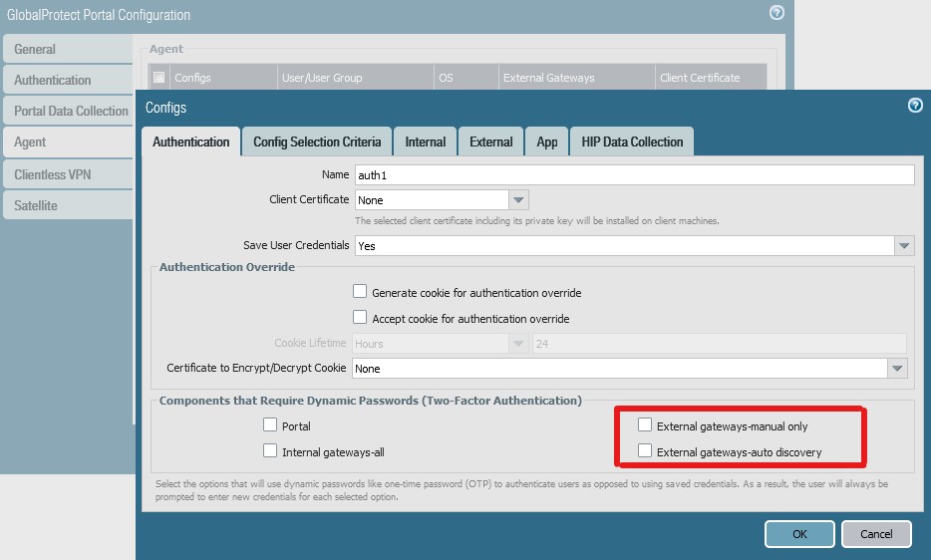Viewport: 931px width, 560px height.
Task: Select Portal Data Collection sidebar item
Action: click(x=68, y=111)
